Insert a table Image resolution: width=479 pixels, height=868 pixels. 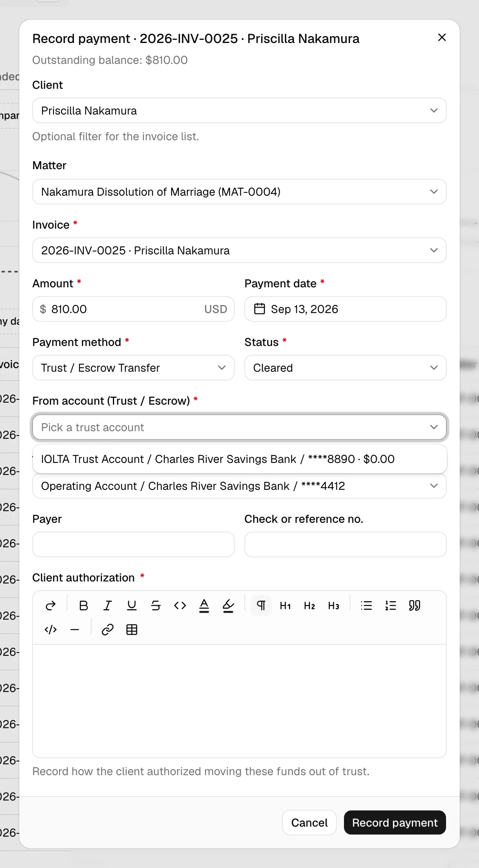tap(132, 630)
